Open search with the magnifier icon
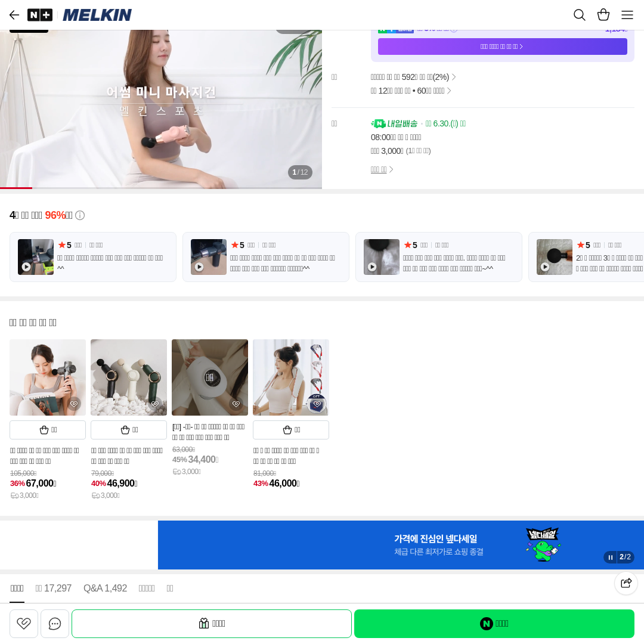Image resolution: width=644 pixels, height=644 pixels. (x=579, y=15)
